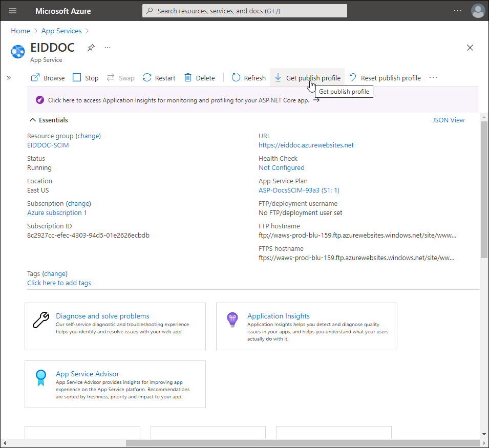The image size is (489, 448).
Task: Refresh the app service overview
Action: tap(249, 78)
